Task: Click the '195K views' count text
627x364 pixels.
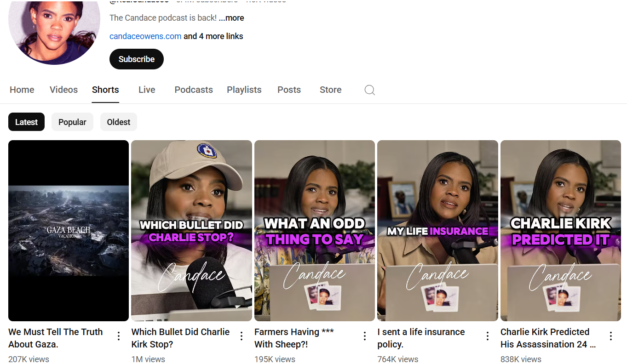Action: click(x=275, y=359)
